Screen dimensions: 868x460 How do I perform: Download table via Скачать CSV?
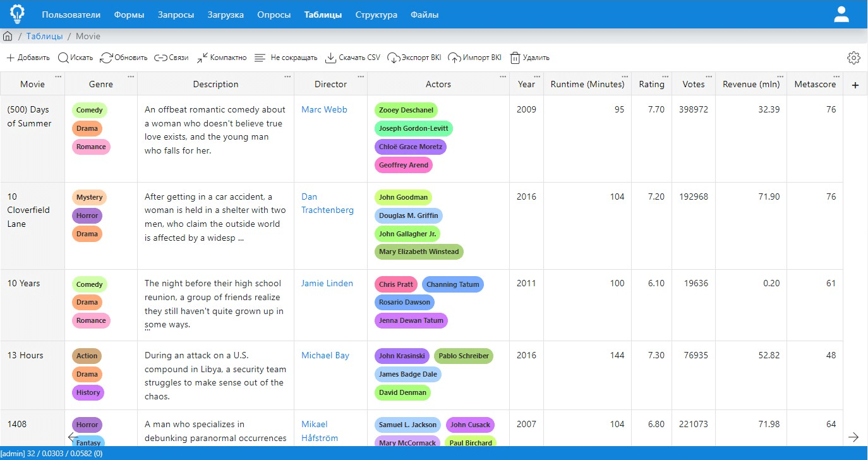click(353, 57)
